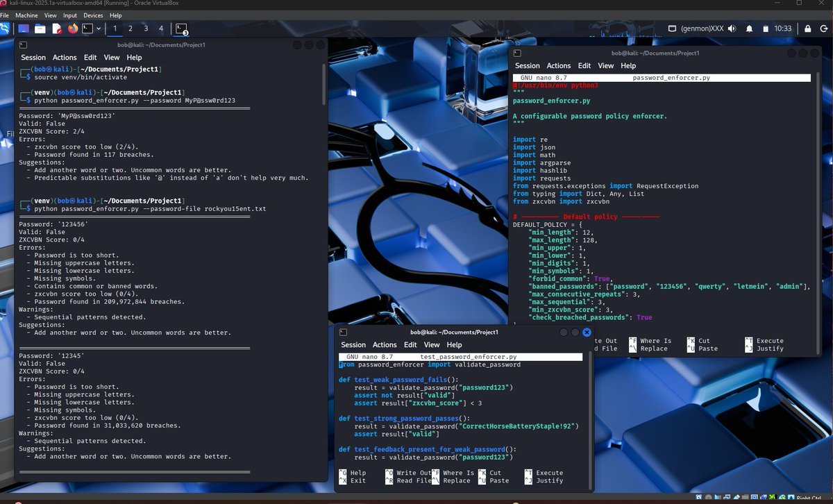The image size is (833, 504).
Task: Switch to workspace 2
Action: [131, 28]
